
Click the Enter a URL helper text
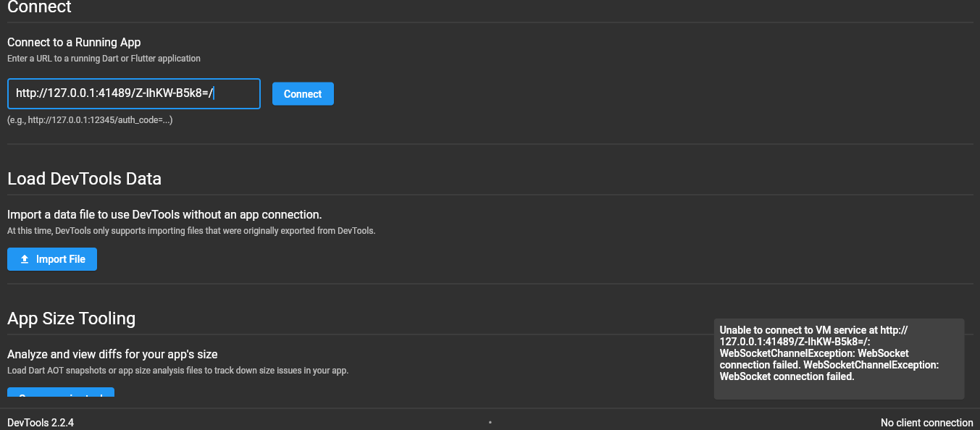104,58
